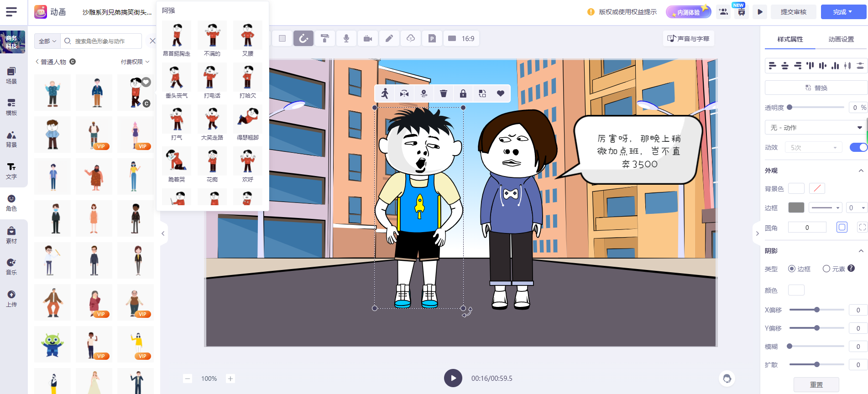868x394 pixels.
Task: Collapse the left asset panel arrow
Action: 163,233
